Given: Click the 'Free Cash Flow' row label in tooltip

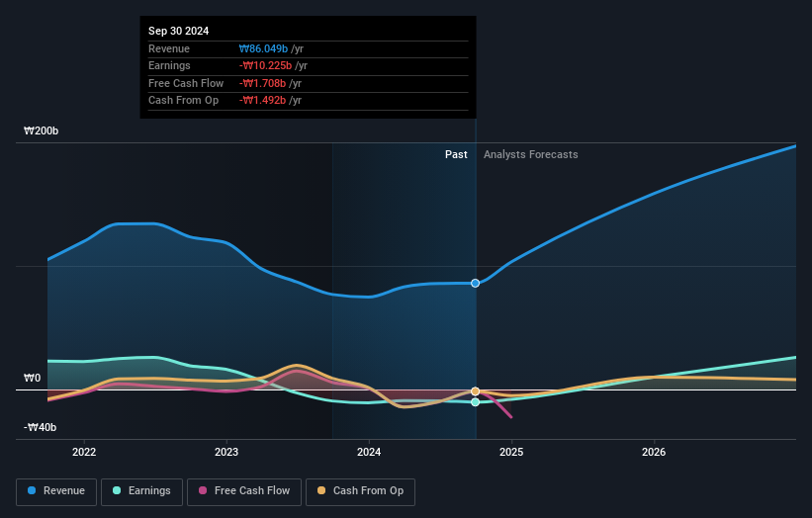Looking at the screenshot, I should click(186, 83).
